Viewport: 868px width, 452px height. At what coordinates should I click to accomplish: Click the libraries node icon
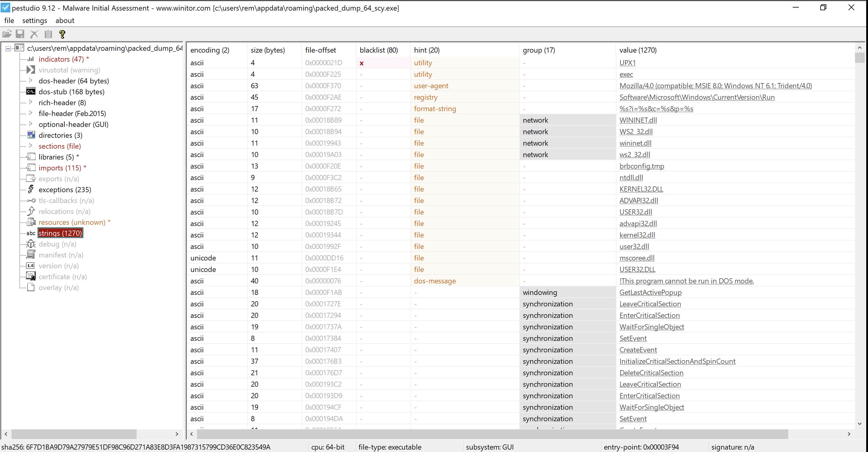click(x=31, y=157)
